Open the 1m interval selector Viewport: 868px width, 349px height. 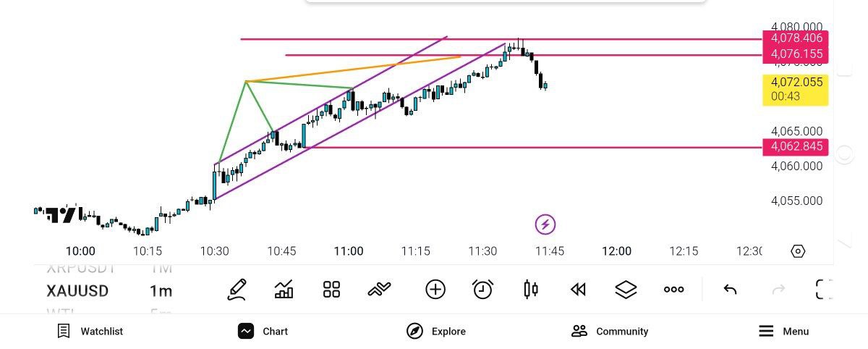point(161,291)
